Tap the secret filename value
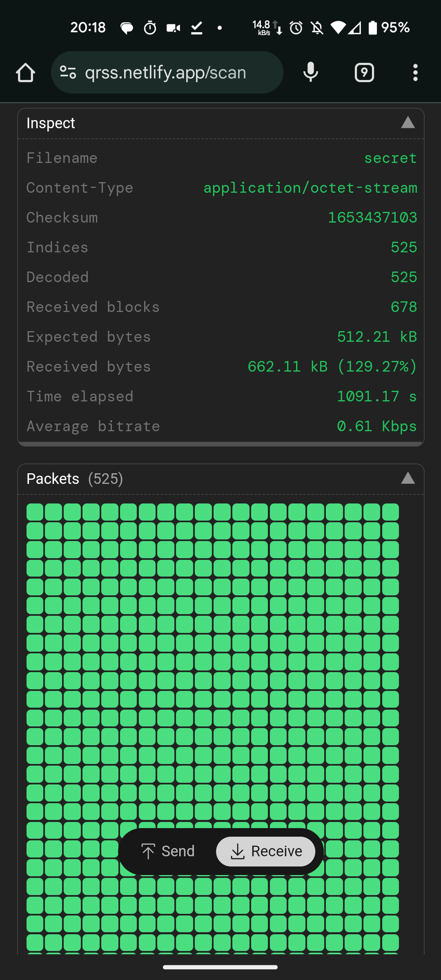The height and width of the screenshot is (980, 441). click(x=390, y=158)
